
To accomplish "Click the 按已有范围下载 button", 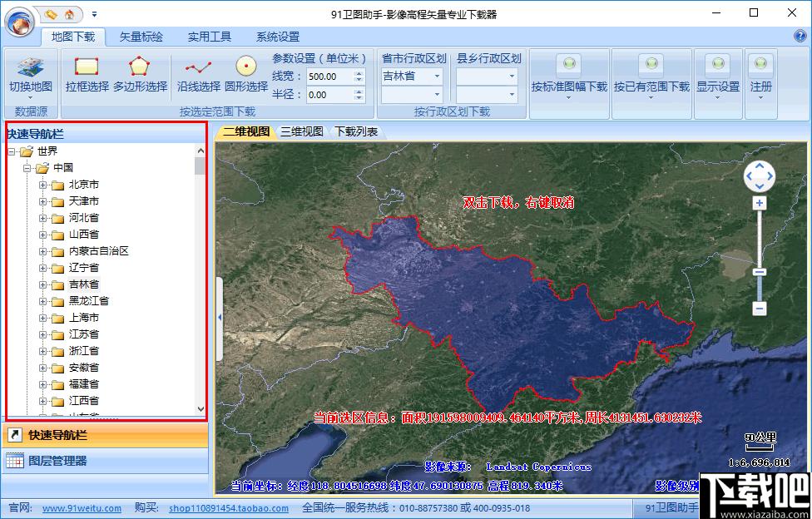I will point(651,77).
